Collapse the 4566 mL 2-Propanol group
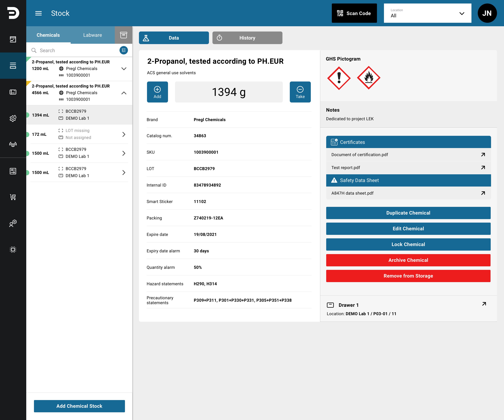 124,93
